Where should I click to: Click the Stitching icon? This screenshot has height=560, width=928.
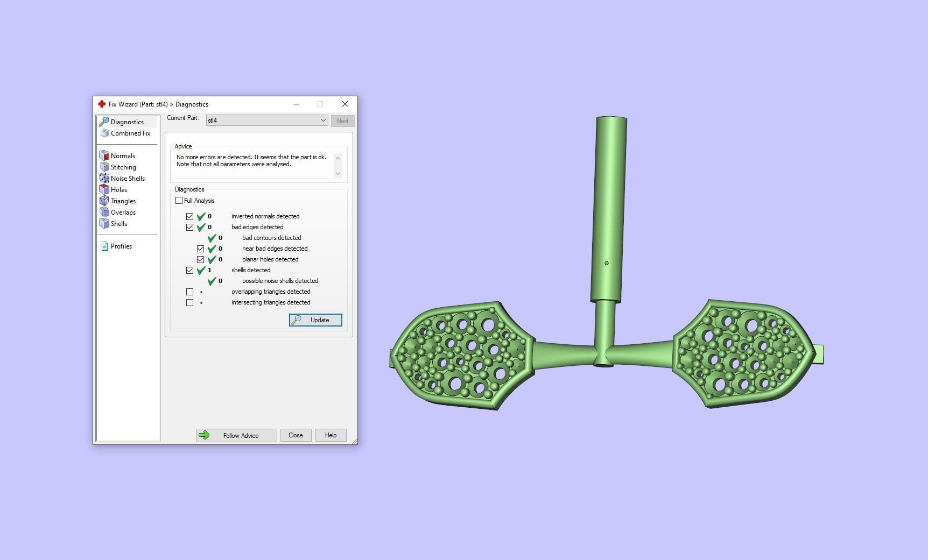click(x=104, y=167)
